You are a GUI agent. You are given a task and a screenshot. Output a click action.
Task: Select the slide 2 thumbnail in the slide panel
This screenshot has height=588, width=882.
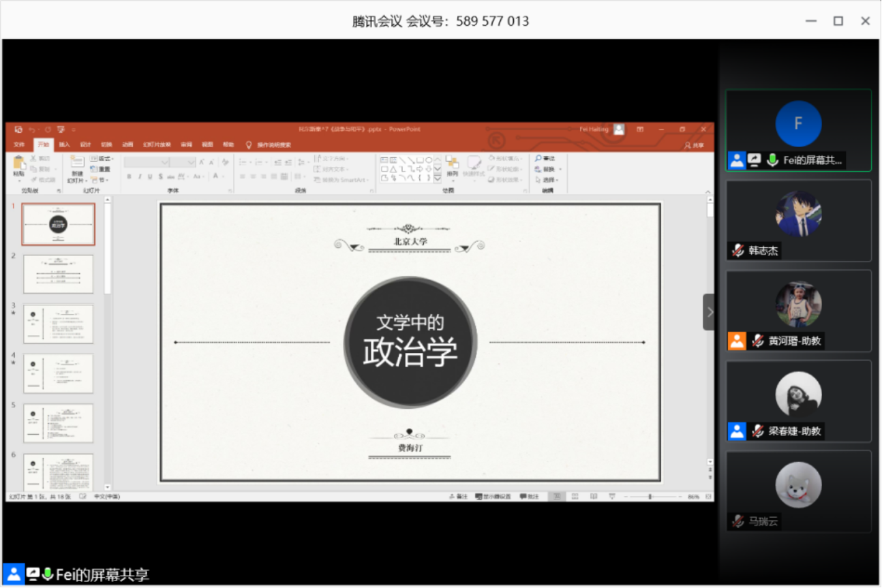point(58,274)
